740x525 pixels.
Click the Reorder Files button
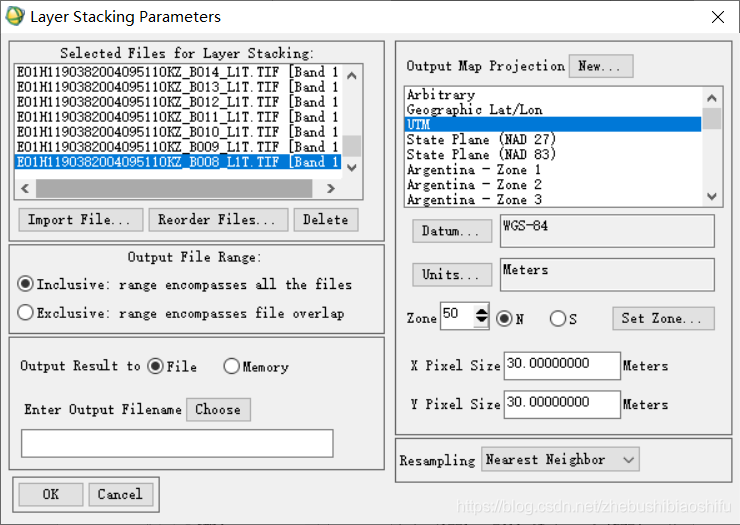(218, 220)
